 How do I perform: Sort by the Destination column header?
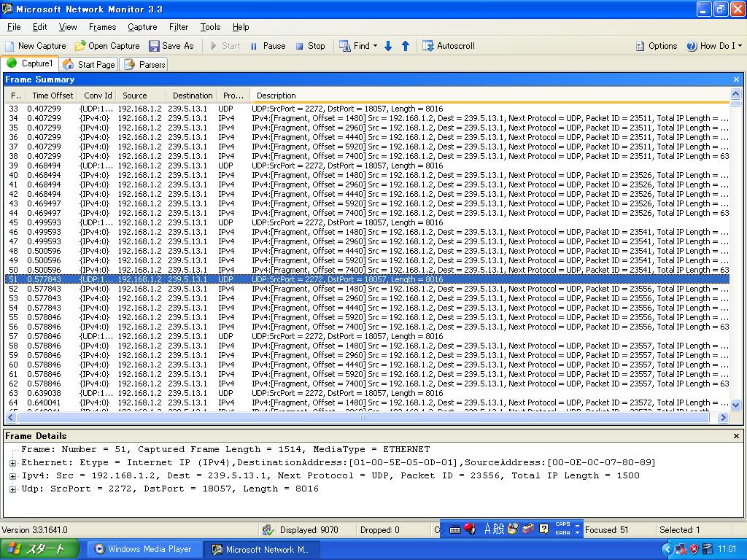pyautogui.click(x=191, y=96)
